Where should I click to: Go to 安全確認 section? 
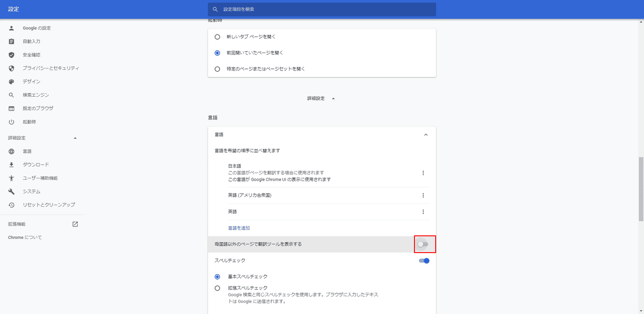31,55
